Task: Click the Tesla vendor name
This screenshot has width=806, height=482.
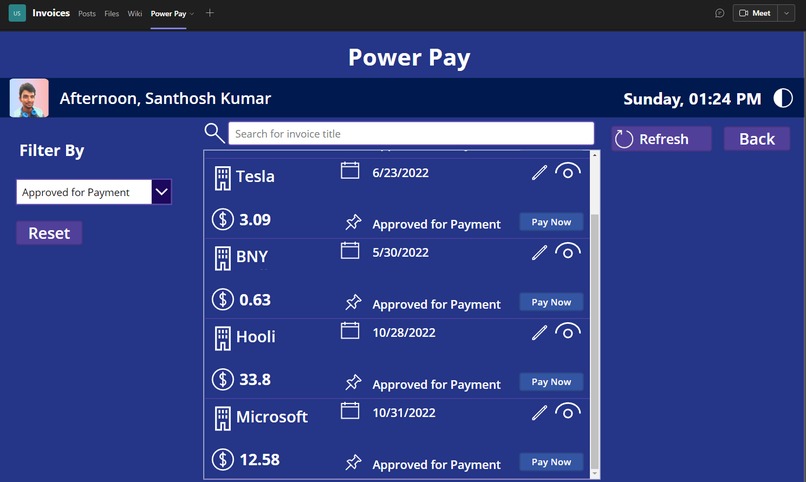Action: coord(255,177)
